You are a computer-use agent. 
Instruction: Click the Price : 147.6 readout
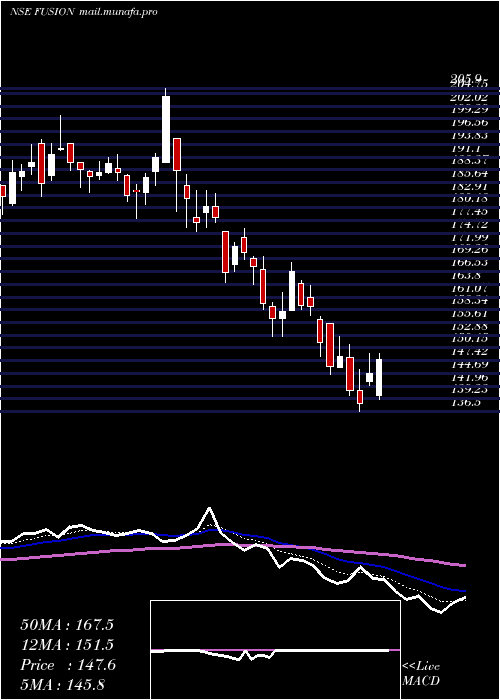pyautogui.click(x=68, y=665)
